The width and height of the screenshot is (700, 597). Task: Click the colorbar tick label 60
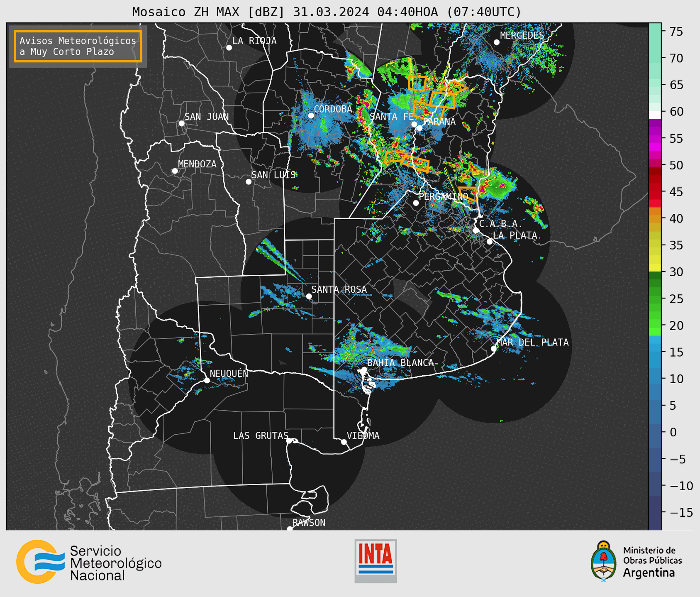click(x=677, y=112)
